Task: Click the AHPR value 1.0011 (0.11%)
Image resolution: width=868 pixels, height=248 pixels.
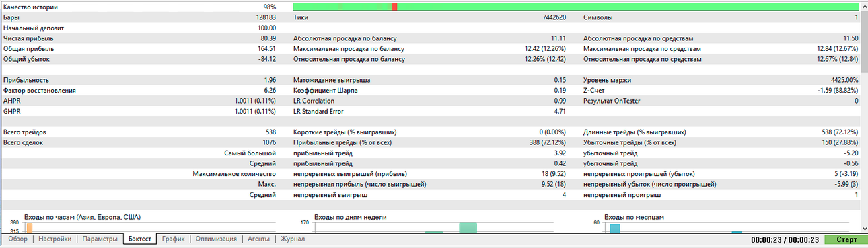Action: pos(256,101)
